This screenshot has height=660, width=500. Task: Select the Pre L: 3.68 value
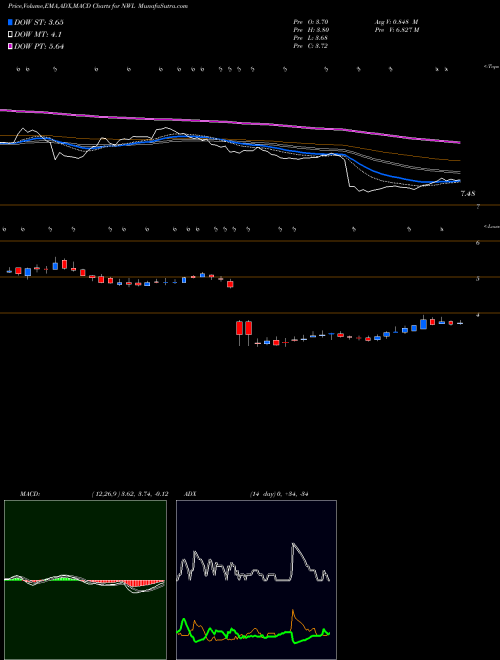[311, 38]
